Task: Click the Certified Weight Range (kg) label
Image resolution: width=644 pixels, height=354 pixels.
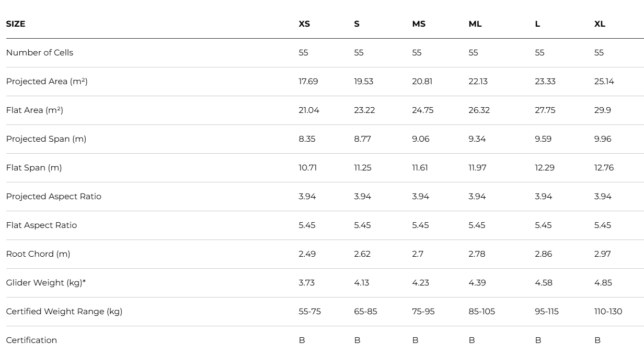Action: [64, 312]
